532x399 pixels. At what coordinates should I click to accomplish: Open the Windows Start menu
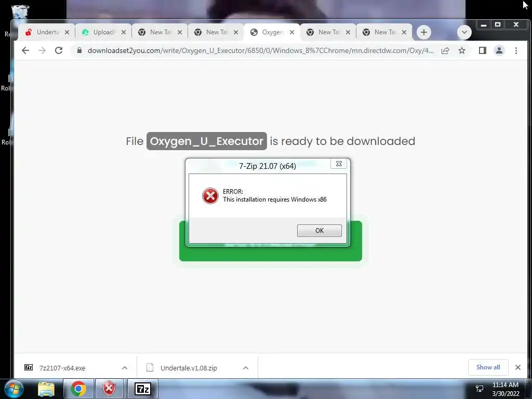[x=14, y=389]
